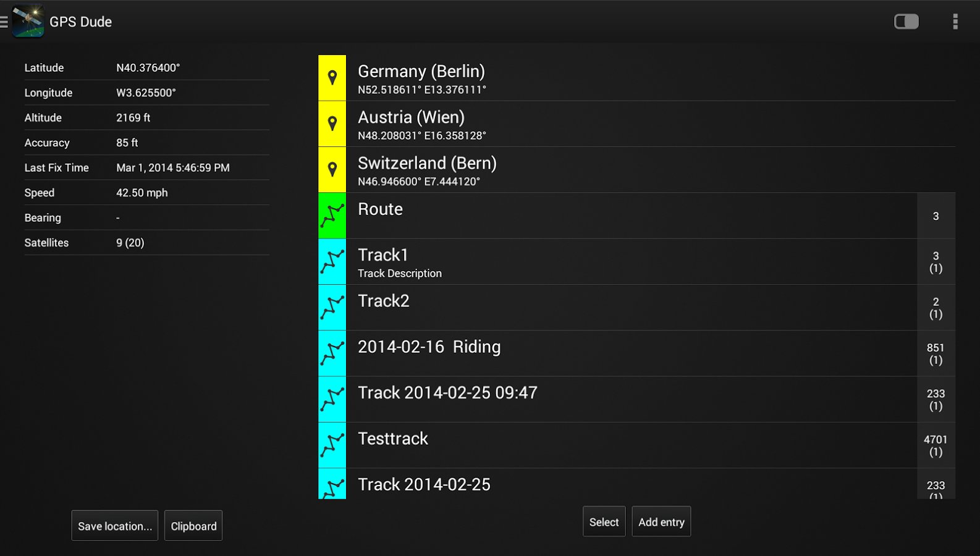
Task: Click the track icon for 2014-02-16 Riding
Action: [x=332, y=353]
